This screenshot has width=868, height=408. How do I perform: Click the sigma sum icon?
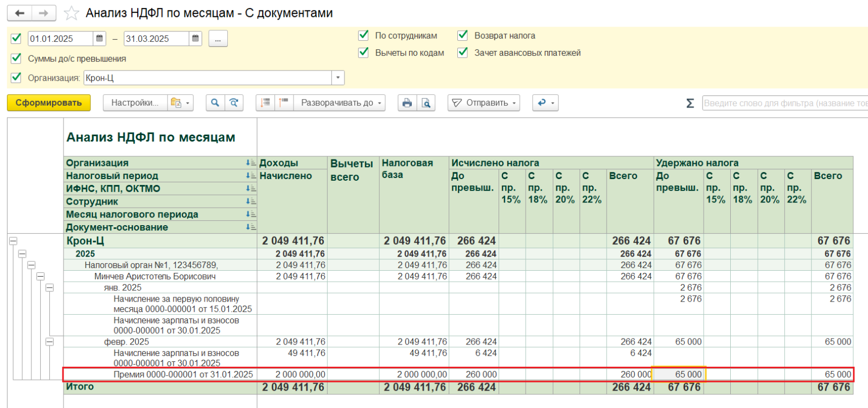tap(690, 103)
